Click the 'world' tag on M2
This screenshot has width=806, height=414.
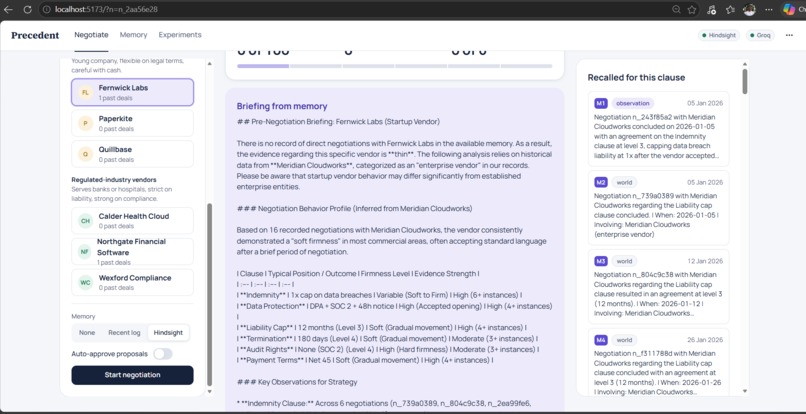(x=625, y=182)
